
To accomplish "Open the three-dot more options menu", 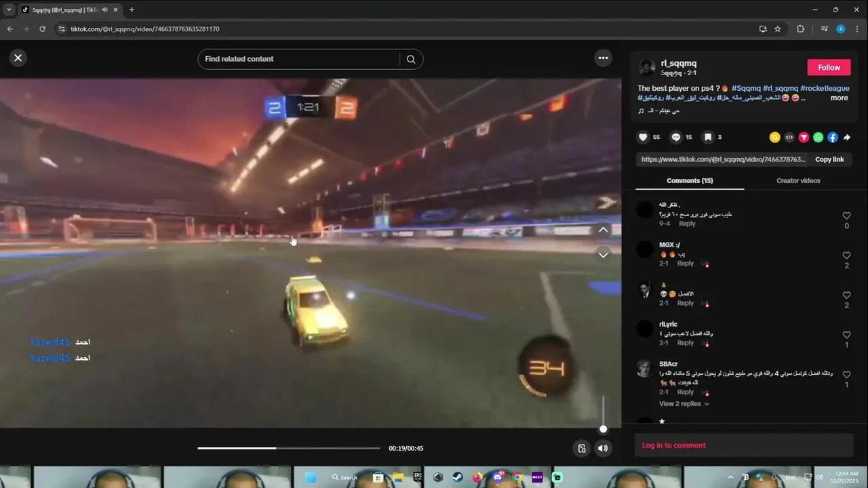I will pyautogui.click(x=603, y=58).
